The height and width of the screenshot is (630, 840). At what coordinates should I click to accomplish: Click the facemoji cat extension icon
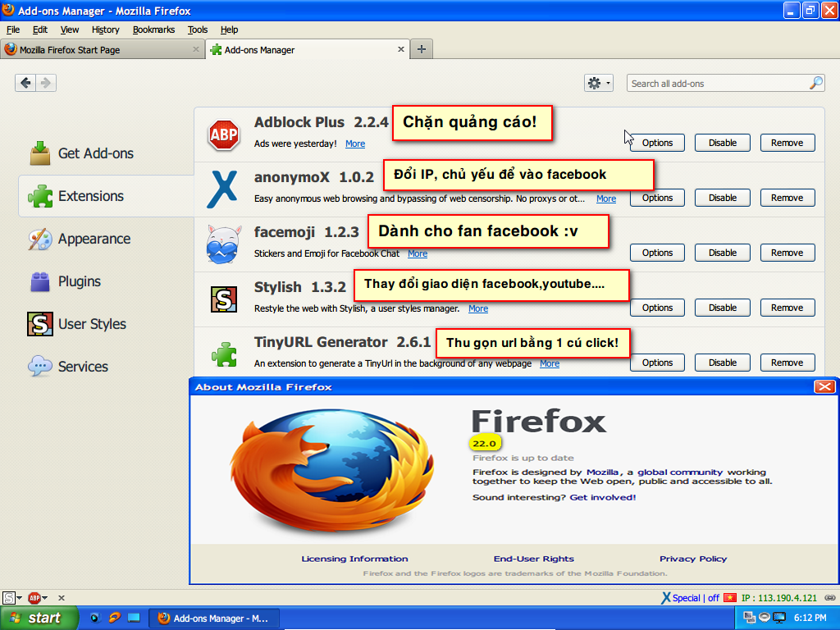click(x=223, y=244)
